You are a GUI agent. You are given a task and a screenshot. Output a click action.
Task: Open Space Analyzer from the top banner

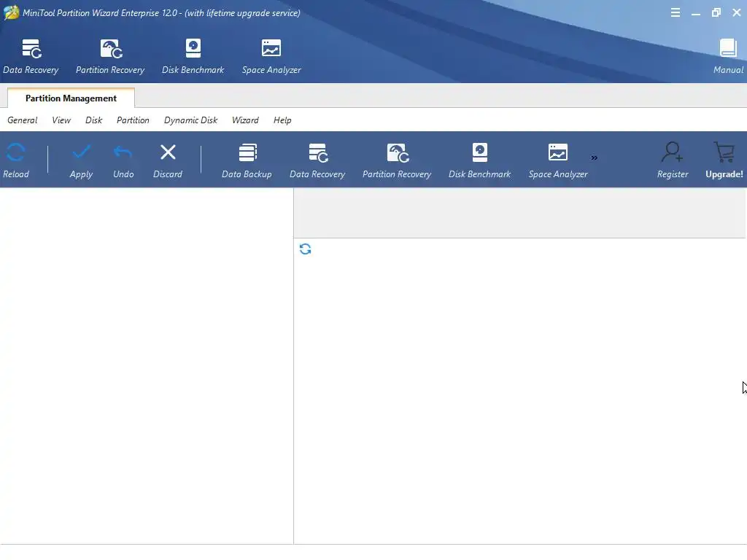[271, 57]
